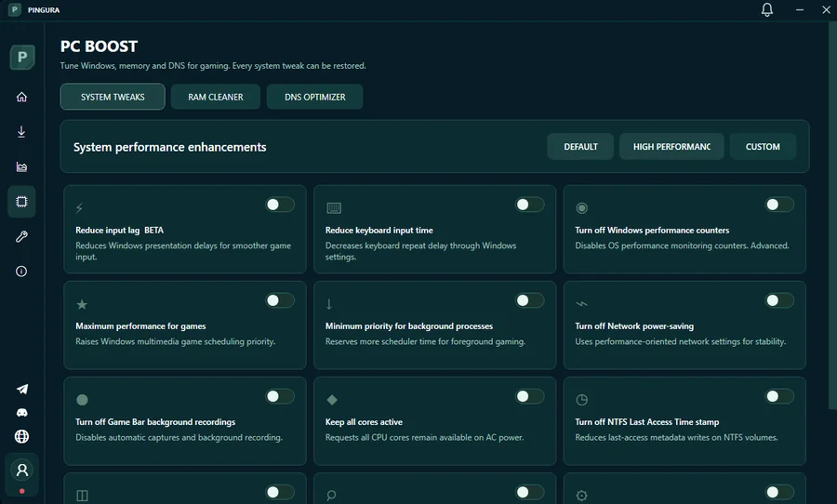837x504 pixels.
Task: Apply the Default preset
Action: click(580, 146)
